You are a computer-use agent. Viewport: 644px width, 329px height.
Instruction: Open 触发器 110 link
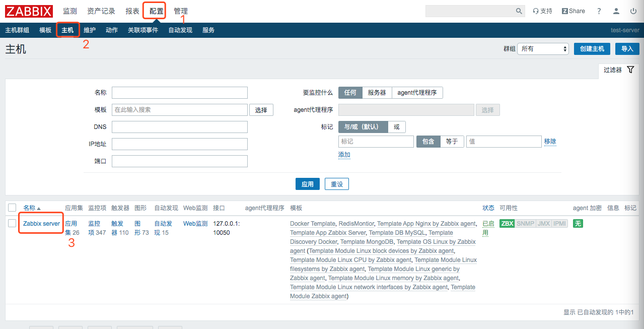coord(120,228)
